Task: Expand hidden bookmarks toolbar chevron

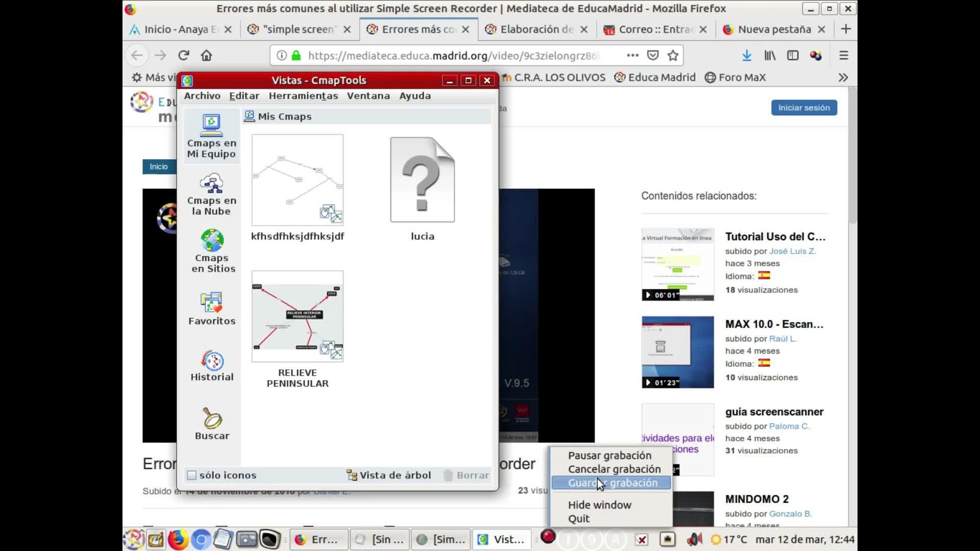Action: click(x=843, y=78)
